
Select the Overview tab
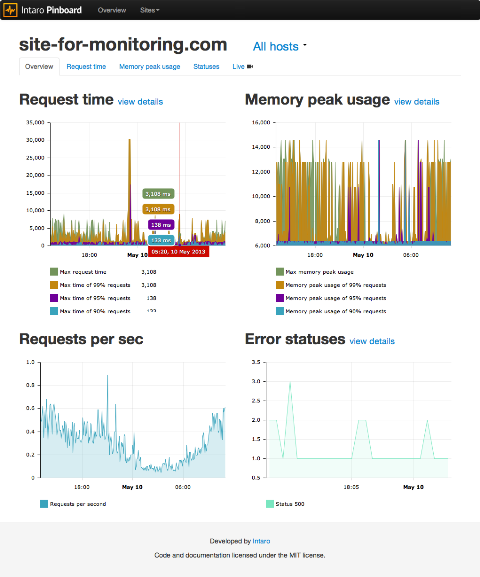tap(39, 67)
